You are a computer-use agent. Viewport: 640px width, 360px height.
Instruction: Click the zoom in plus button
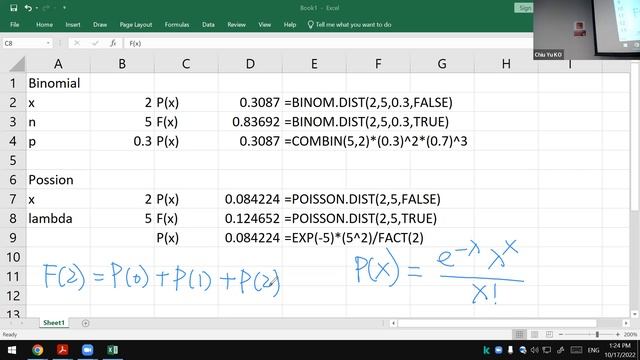click(618, 335)
